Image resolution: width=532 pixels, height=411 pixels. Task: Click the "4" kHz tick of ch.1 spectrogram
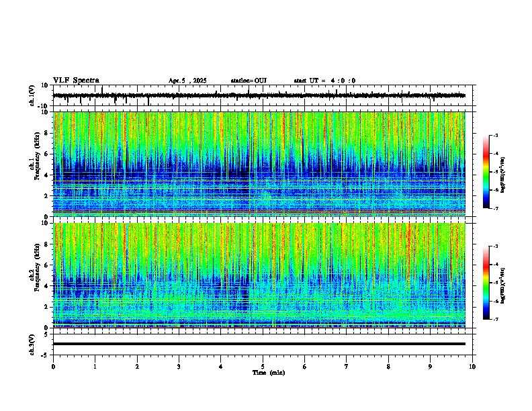pyautogui.click(x=47, y=175)
